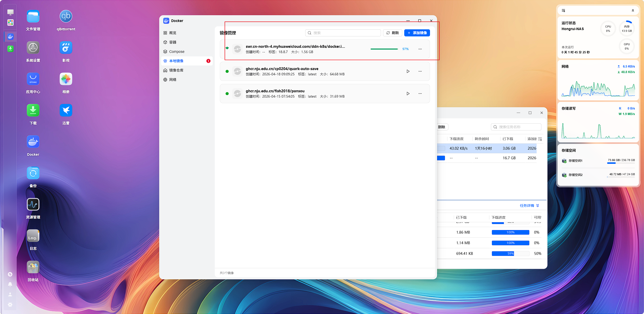Screen dimensions: 644x314
Task: Launch the 资源管理 resource monitor icon
Action: (x=33, y=205)
